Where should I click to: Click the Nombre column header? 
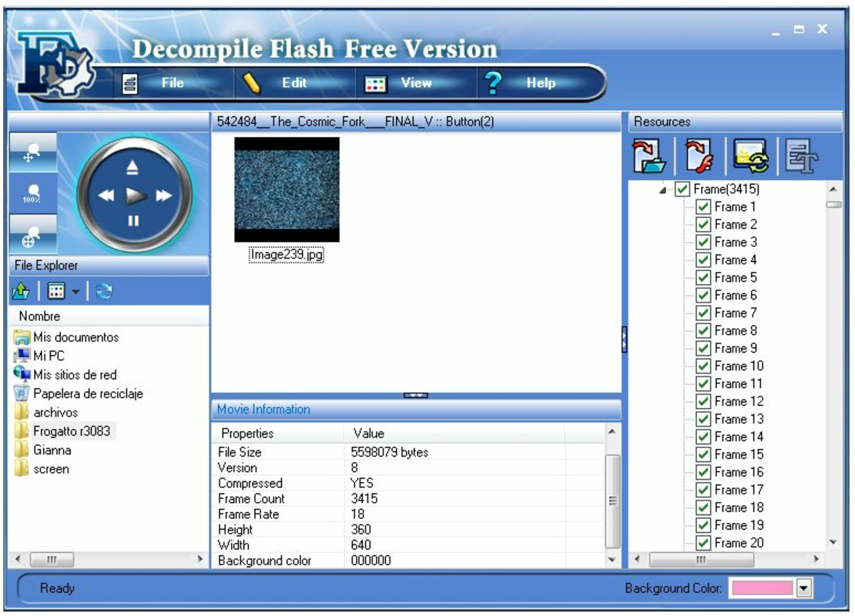pos(109,316)
